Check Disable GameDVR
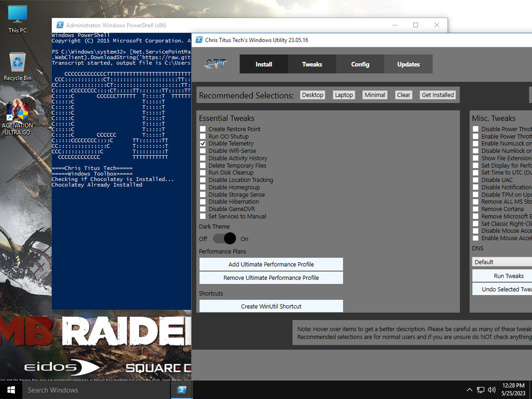Image resolution: width=532 pixels, height=399 pixels. pos(202,209)
